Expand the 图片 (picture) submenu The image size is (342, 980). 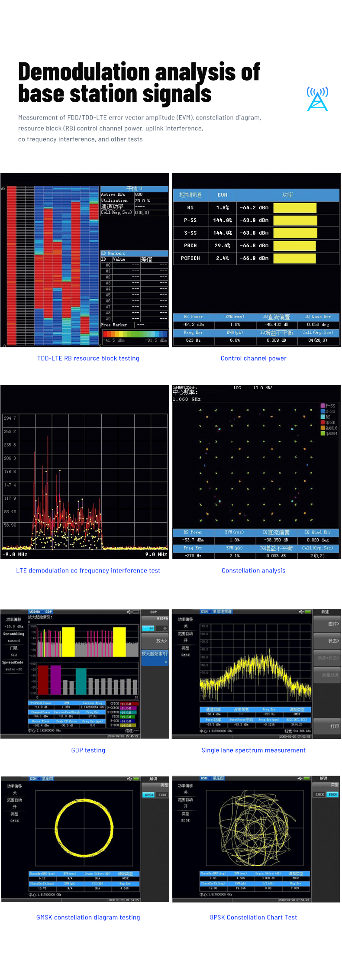(327, 624)
